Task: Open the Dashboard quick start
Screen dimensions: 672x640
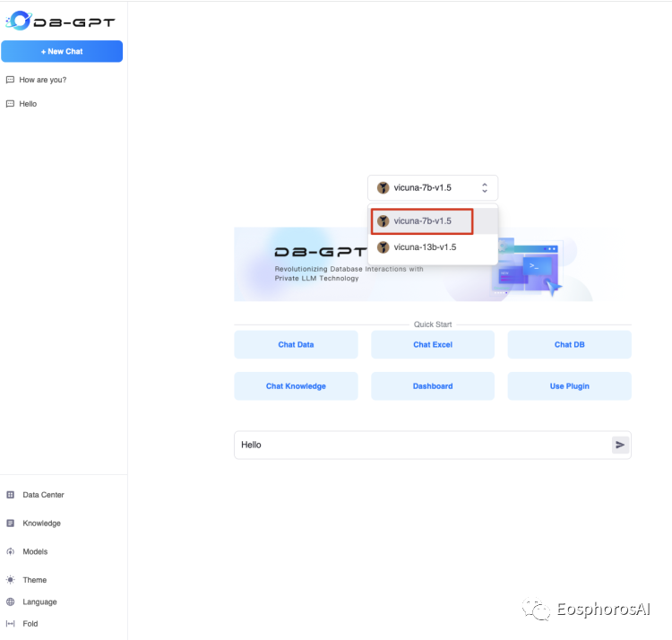Action: (433, 386)
